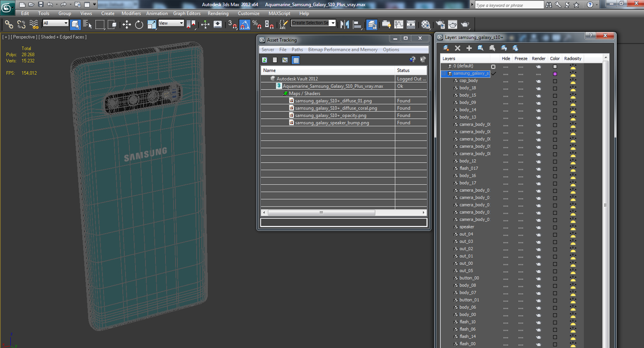The width and height of the screenshot is (644, 348).
Task: Switch Asset Tracking to table view icon
Action: coord(296,60)
